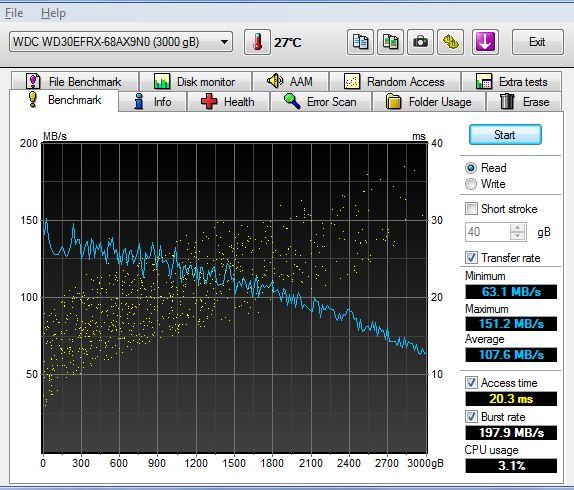574x490 pixels.
Task: Disable the Access time checkbox
Action: [x=471, y=382]
